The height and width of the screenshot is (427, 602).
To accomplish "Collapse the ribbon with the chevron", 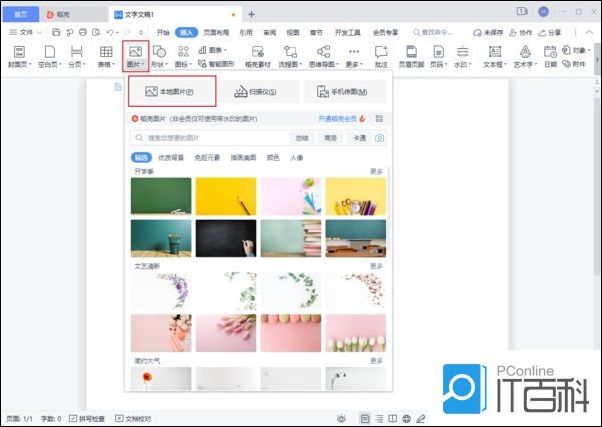I will pyautogui.click(x=589, y=32).
